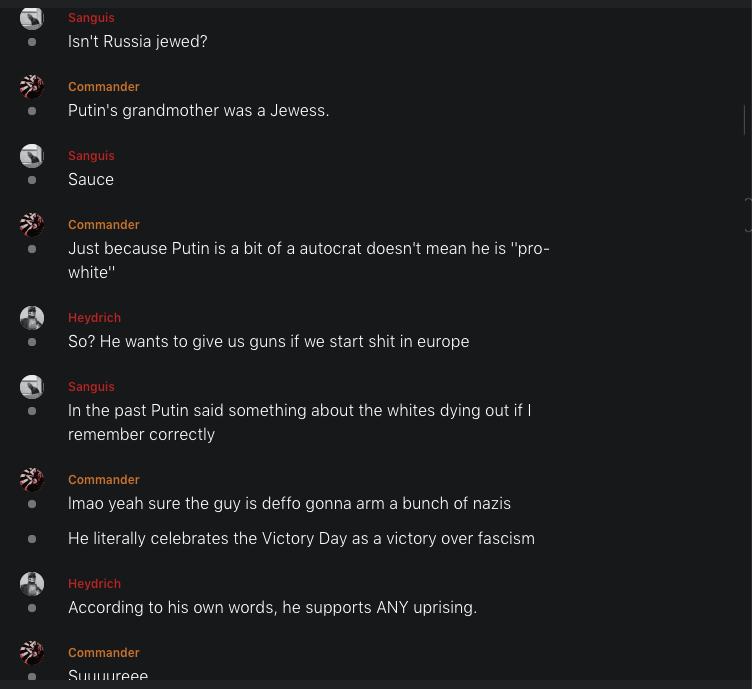Click Commander username above the autocrat message
This screenshot has height=689, width=752.
[104, 225]
